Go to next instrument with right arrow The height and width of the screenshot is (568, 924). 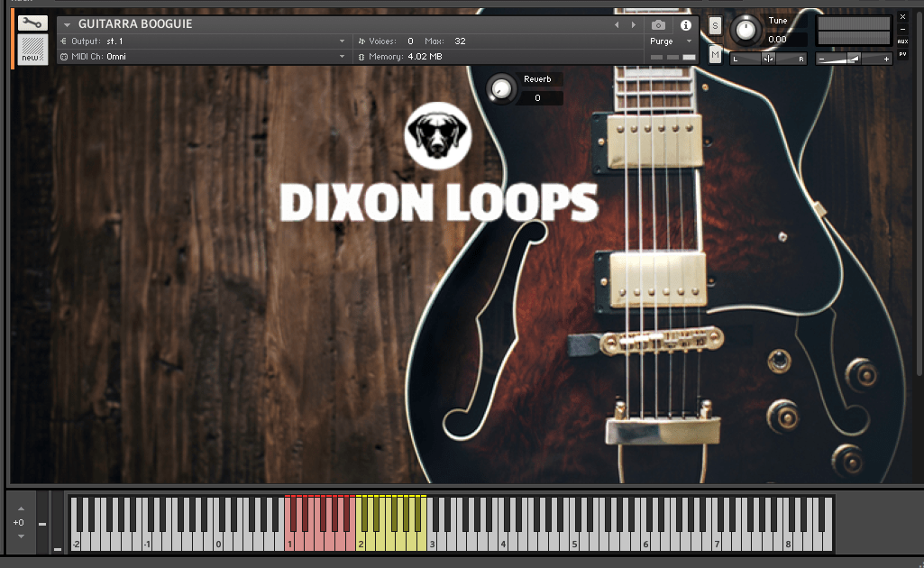634,25
